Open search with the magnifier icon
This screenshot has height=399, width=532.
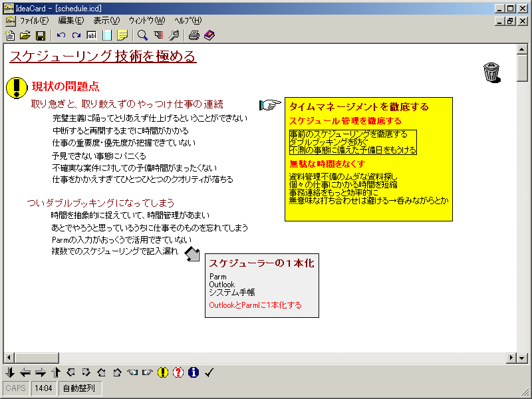[142, 35]
